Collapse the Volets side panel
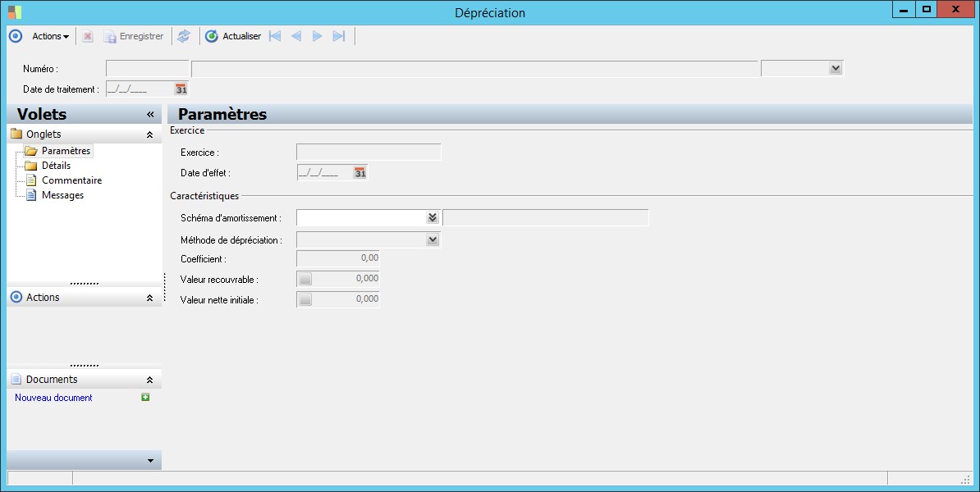Viewport: 980px width, 492px height. pos(150,114)
